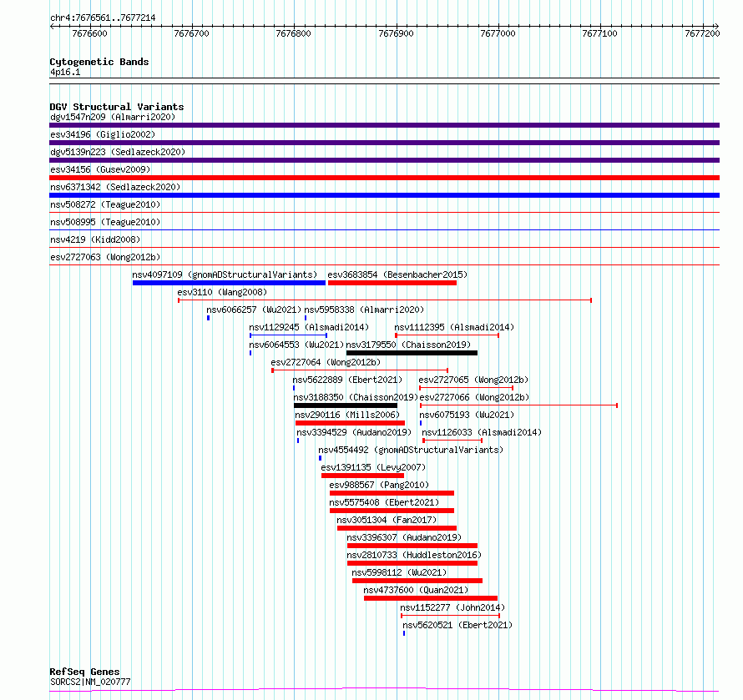The image size is (743, 700).
Task: Click the 7676800 ruler position
Action: (293, 33)
